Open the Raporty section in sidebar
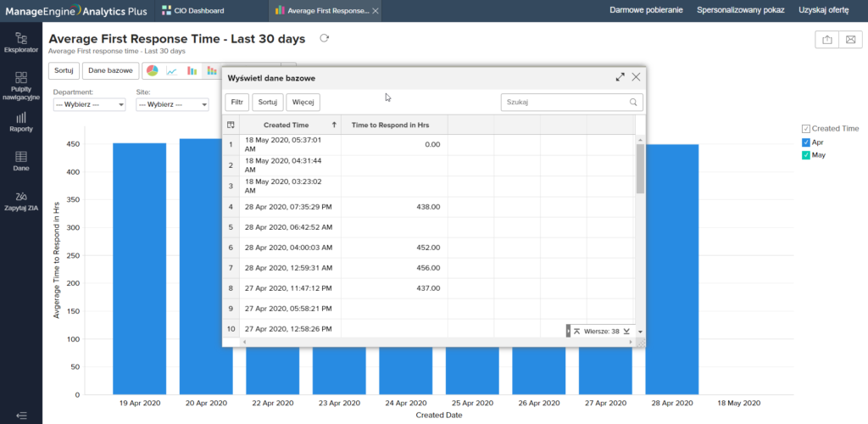 pos(21,122)
